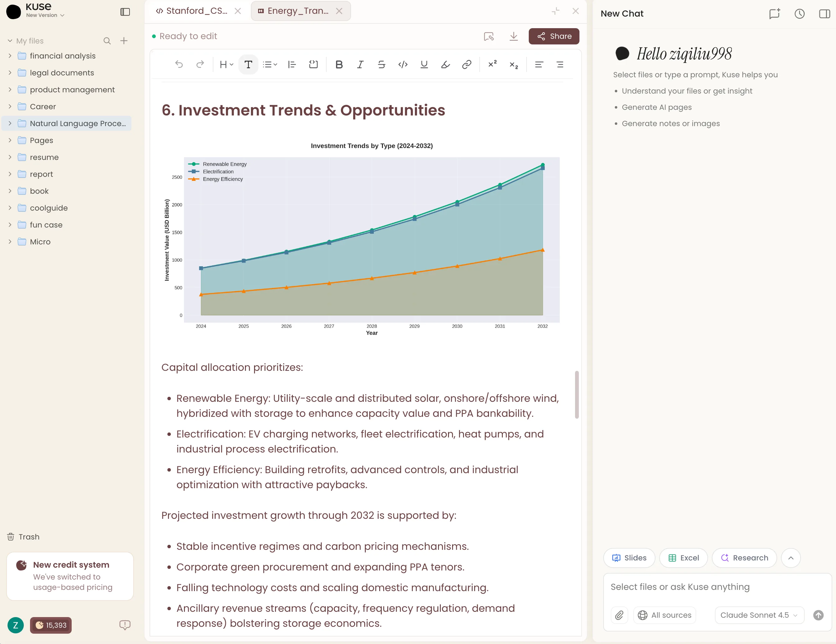This screenshot has height=644, width=836.
Task: Search files with the magnifier icon
Action: (x=107, y=41)
